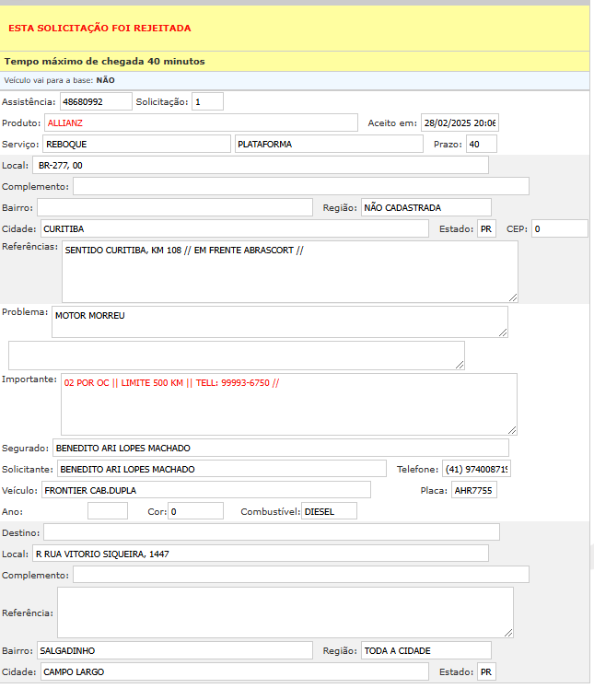
Task: Focus the Região field showing NÃO CADASTRADA
Action: [425, 207]
